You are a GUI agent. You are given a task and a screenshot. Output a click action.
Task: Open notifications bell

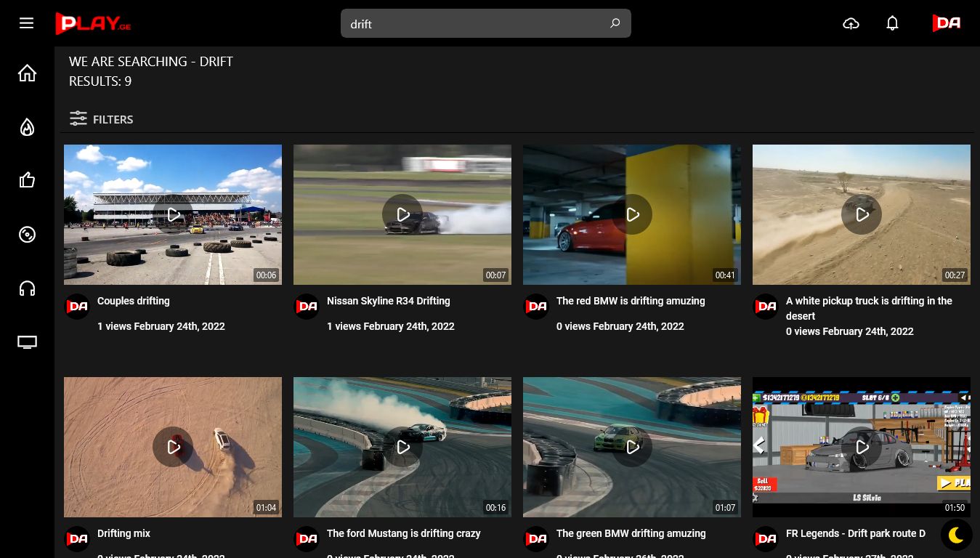coord(893,23)
